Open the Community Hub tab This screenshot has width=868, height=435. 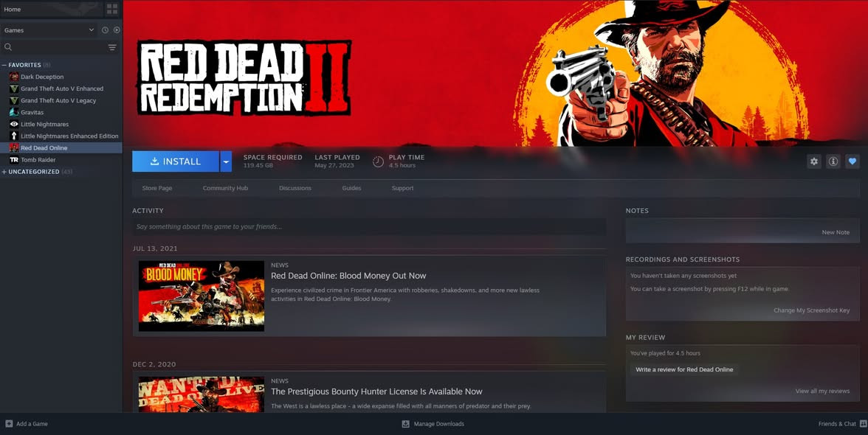point(225,188)
